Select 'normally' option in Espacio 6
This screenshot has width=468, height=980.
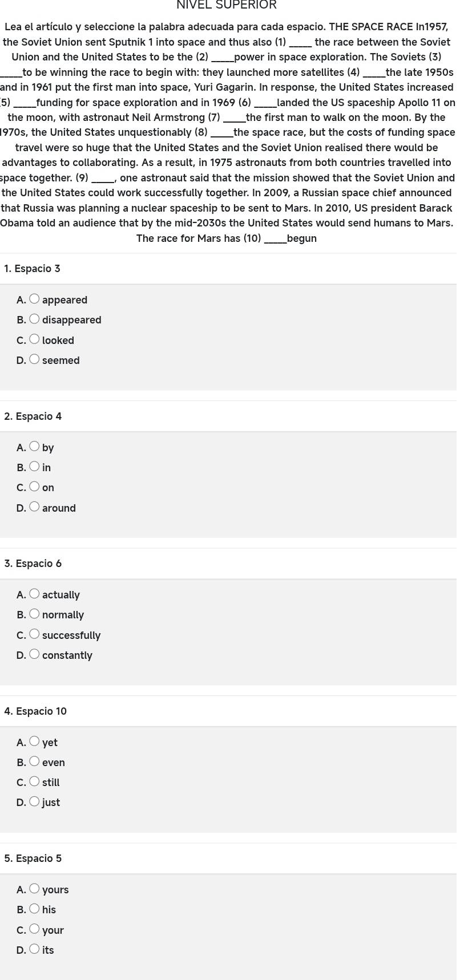click(x=34, y=614)
